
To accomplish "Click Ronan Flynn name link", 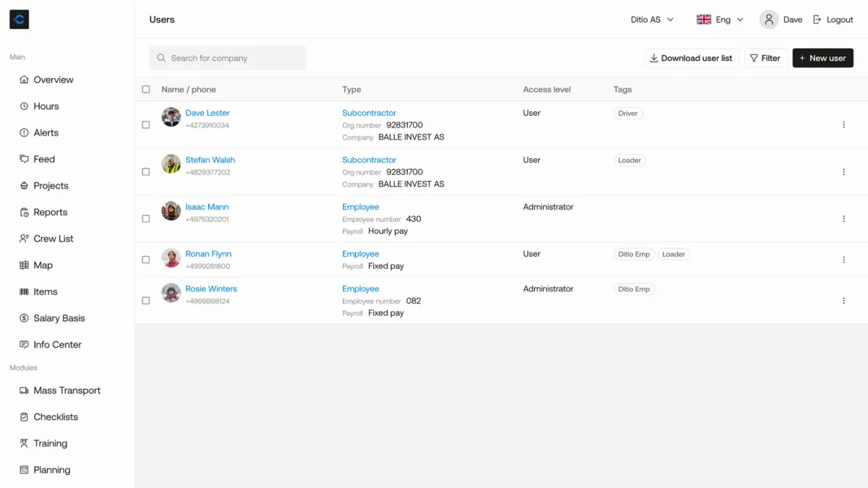I will click(x=208, y=254).
